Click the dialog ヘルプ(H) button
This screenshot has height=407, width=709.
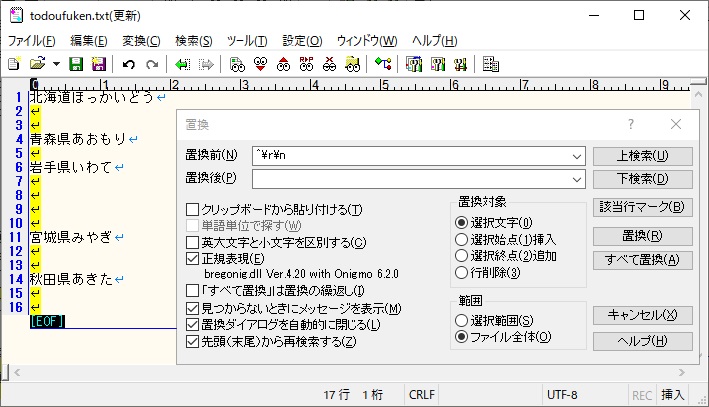(x=643, y=341)
